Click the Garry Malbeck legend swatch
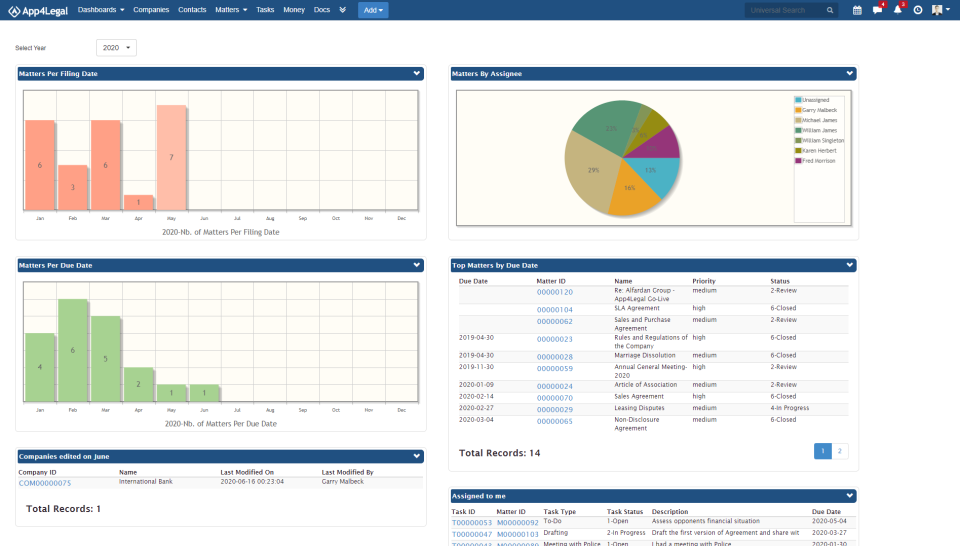 798,110
